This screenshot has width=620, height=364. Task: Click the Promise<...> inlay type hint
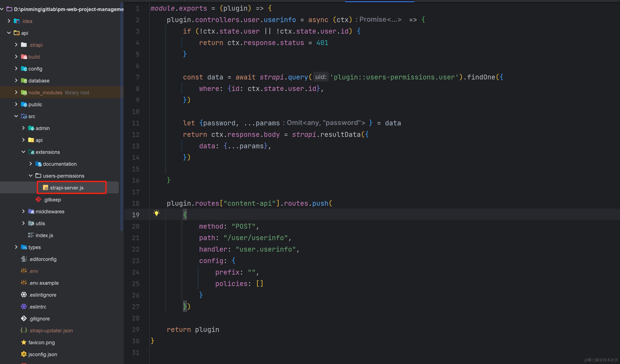pos(380,19)
